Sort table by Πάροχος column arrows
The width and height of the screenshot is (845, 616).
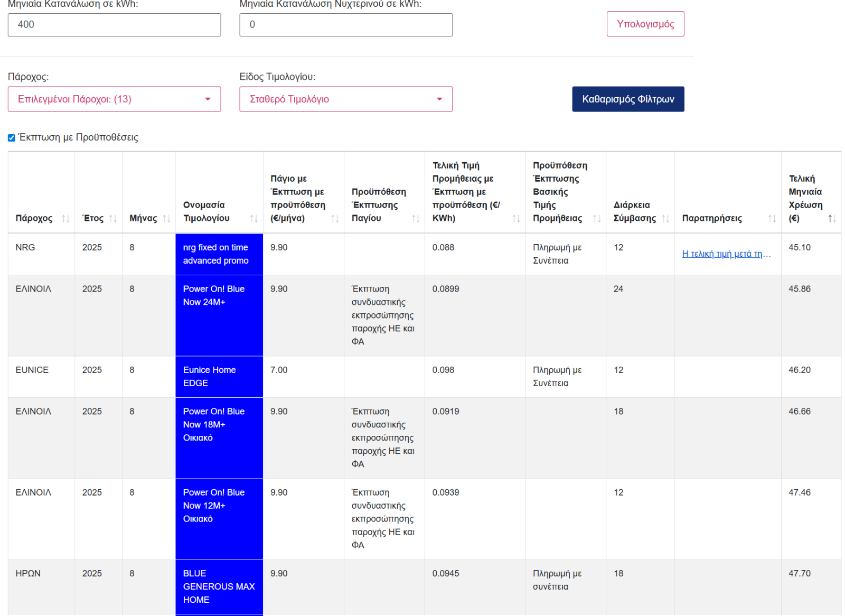(66, 218)
